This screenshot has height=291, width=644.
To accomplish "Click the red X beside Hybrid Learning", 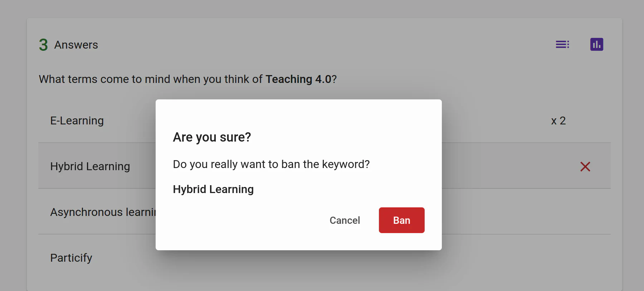I will click(585, 167).
